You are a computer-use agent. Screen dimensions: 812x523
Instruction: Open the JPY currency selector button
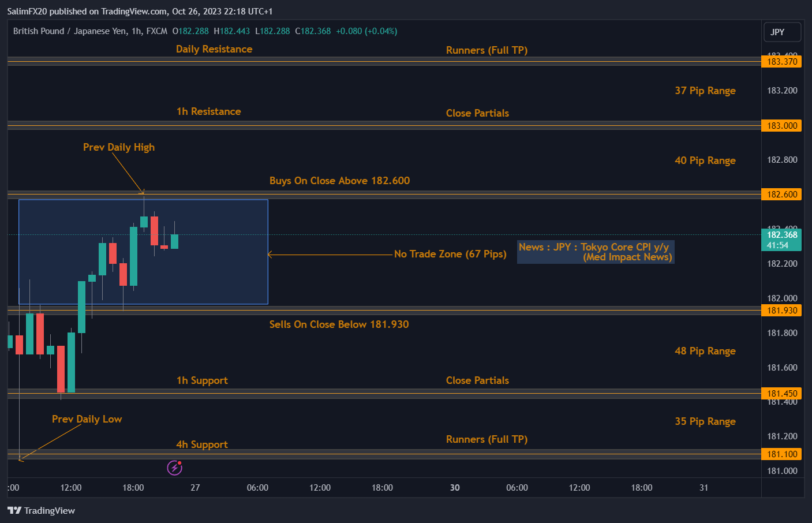coord(782,32)
